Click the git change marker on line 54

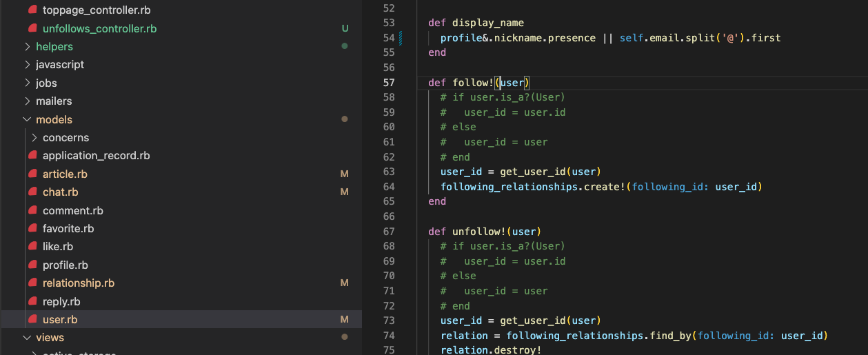(x=401, y=38)
